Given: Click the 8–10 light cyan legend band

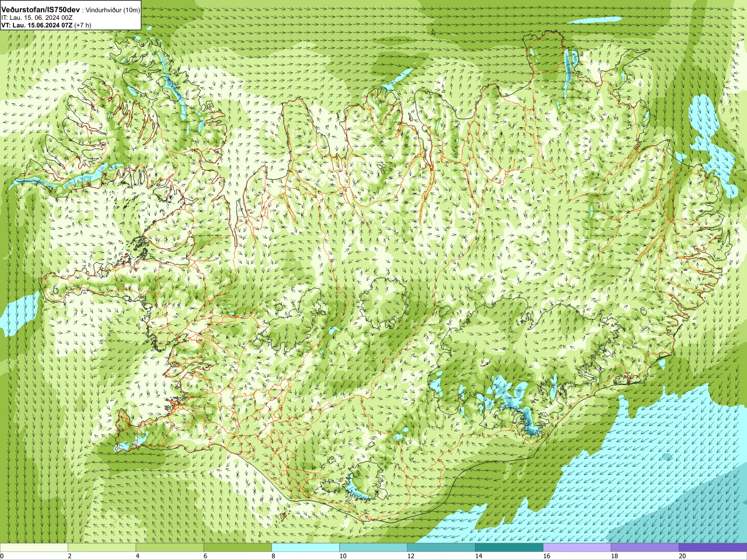Looking at the screenshot, I should pyautogui.click(x=305, y=548).
